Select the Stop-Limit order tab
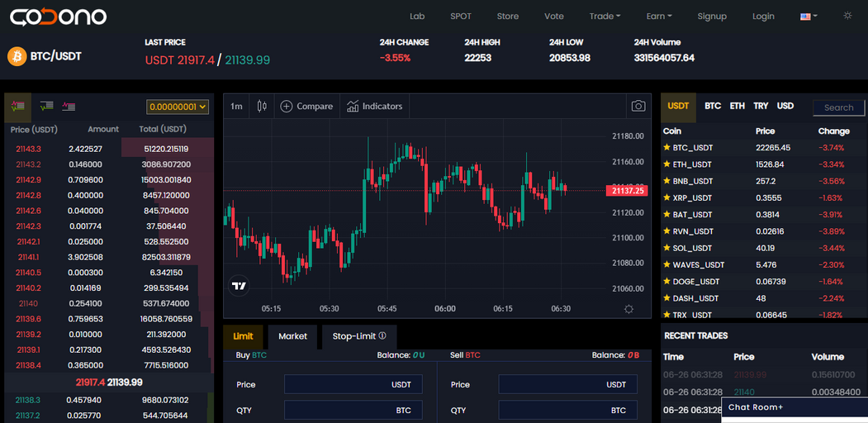Viewport: 868px width, 423px height. tap(359, 336)
